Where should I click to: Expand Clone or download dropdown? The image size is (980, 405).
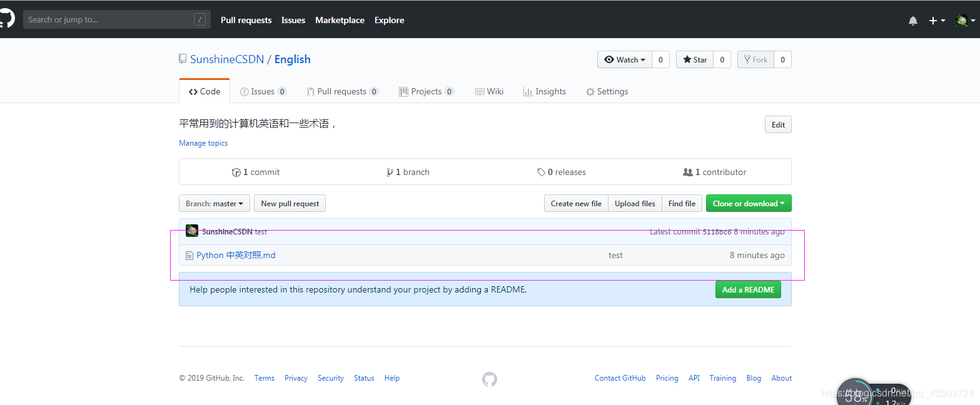(749, 203)
